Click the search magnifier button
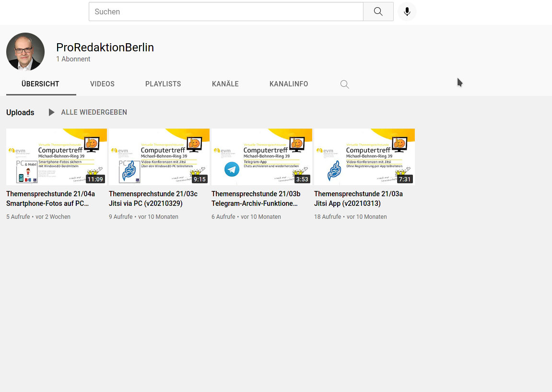Screen dimensions: 552x392 [x=378, y=12]
